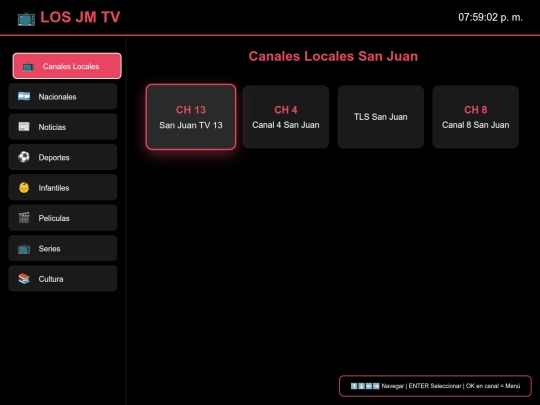The width and height of the screenshot is (540, 405).
Task: Select the Canales Locales category
Action: point(67,66)
